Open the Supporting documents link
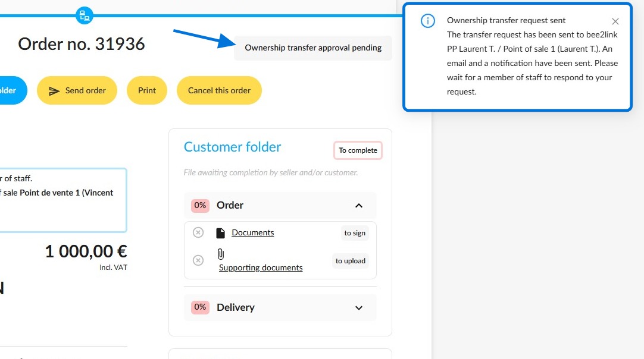 pos(260,267)
